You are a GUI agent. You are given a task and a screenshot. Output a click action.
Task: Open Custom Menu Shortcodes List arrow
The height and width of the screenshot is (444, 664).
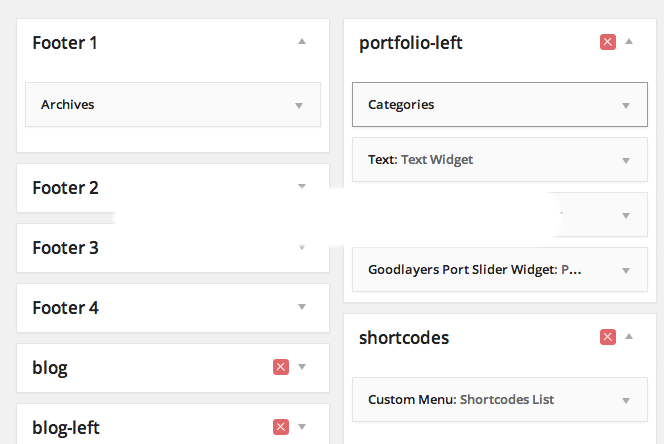pyautogui.click(x=626, y=400)
